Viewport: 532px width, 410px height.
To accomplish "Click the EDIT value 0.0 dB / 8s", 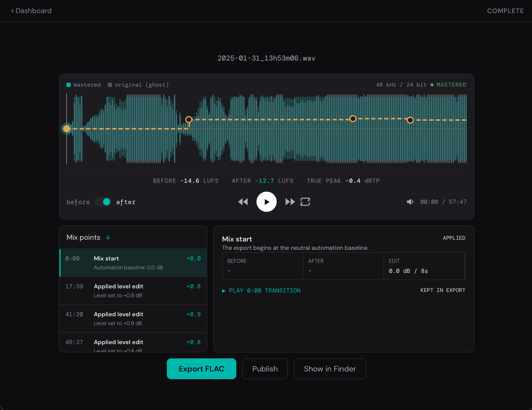I will click(408, 271).
